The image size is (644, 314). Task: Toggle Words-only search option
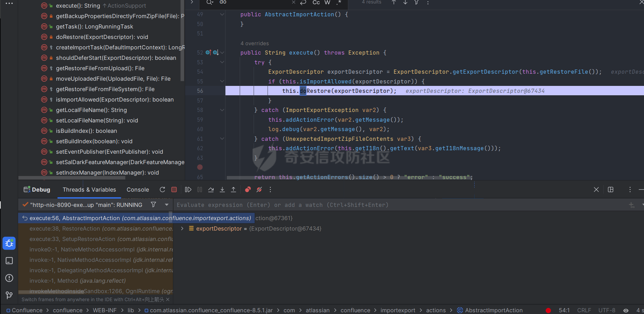pyautogui.click(x=327, y=2)
